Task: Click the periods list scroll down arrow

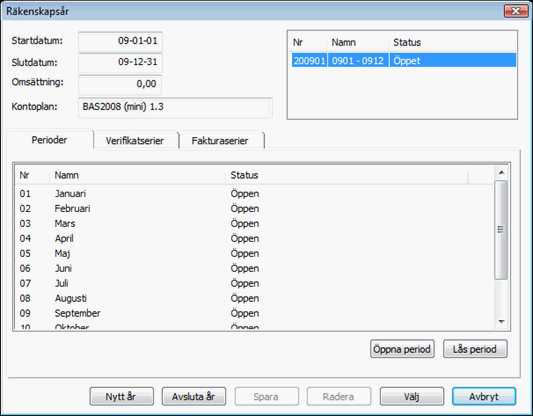Action: point(501,322)
